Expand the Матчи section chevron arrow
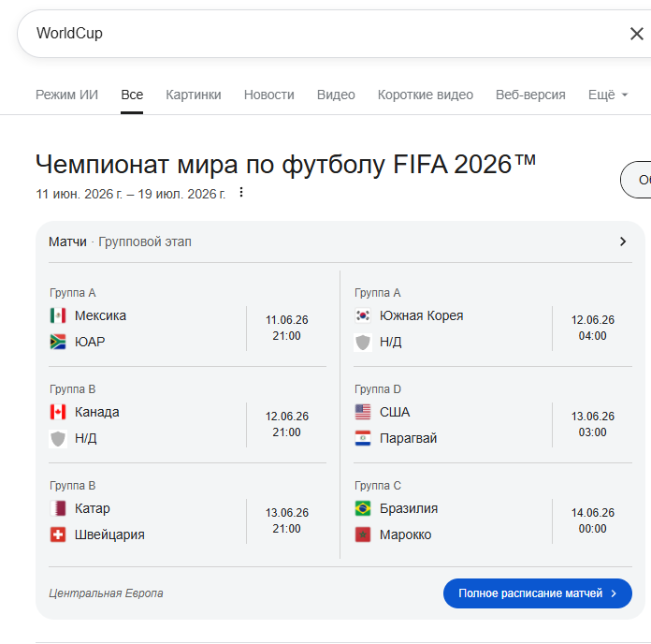 623,241
